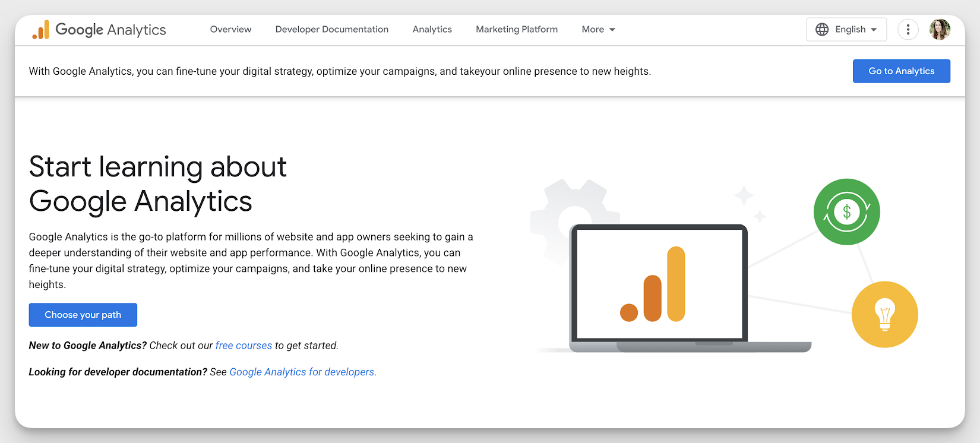Screen dimensions: 980x443
Task: Click the Google Analytics wordmark text
Action: 110,30
